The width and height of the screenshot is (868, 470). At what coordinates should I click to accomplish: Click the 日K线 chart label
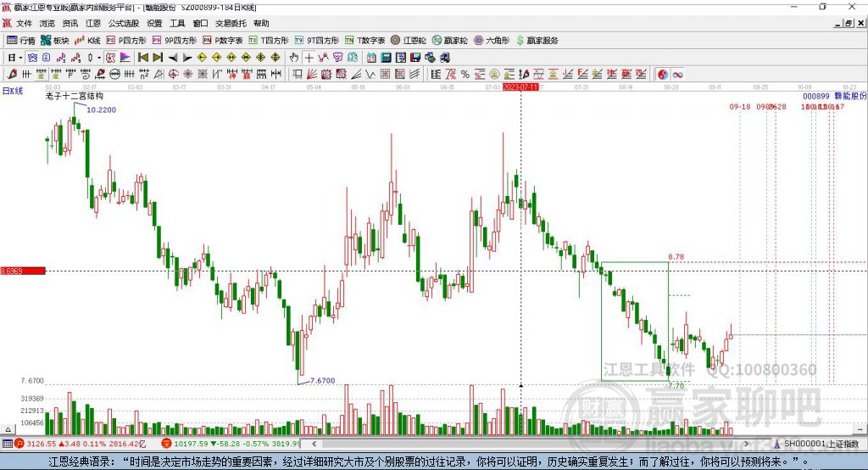click(x=13, y=91)
